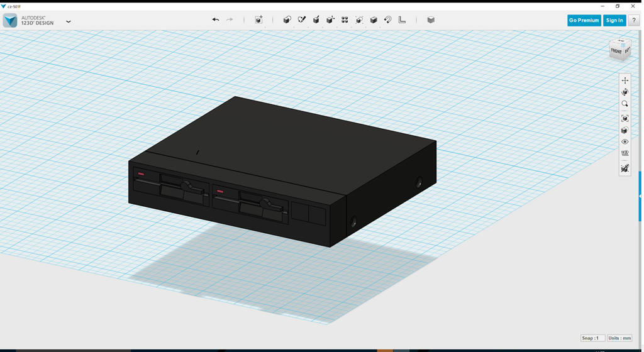Click the Zoom magnifier tool

click(625, 104)
